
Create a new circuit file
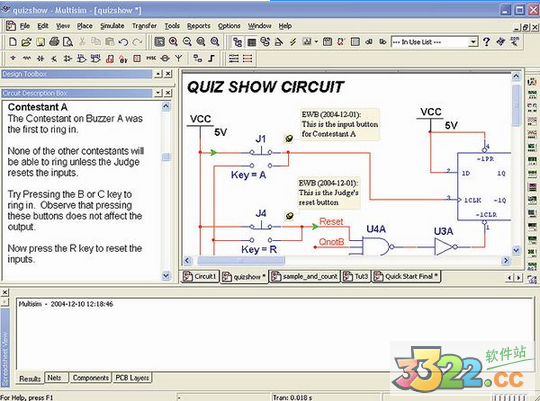(x=13, y=42)
